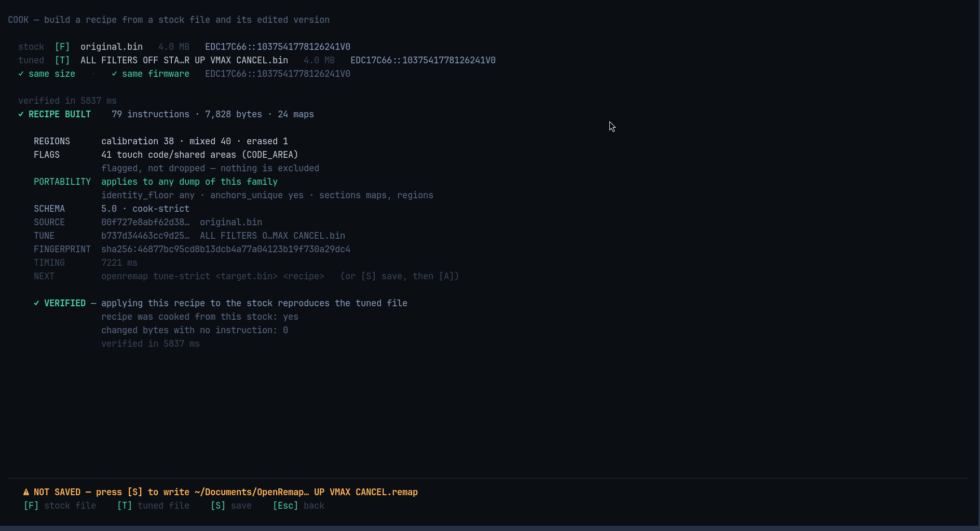Click the save path '~/Documents/OpenRemap… UP VMAX CANCEL.remap'
The image size is (980, 531).
306,492
